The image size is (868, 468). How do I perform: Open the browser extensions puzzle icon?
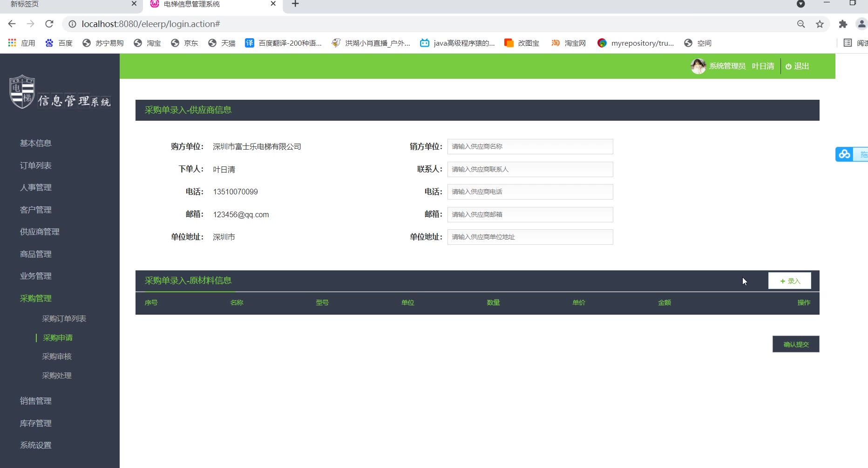click(x=843, y=24)
